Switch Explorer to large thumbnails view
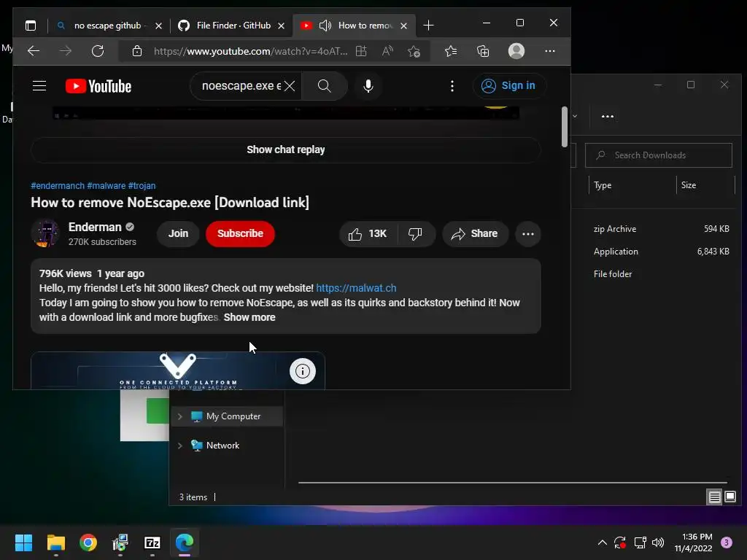This screenshot has height=560, width=747. tap(730, 497)
